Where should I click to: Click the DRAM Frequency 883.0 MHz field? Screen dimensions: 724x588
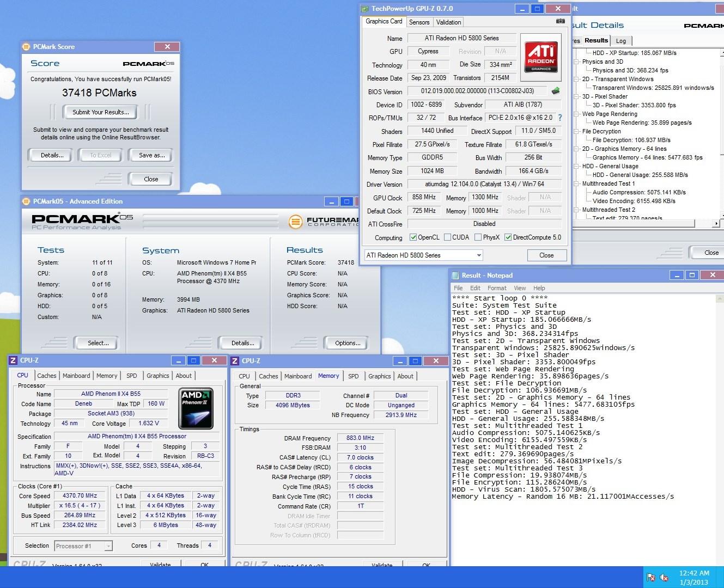[x=361, y=438]
